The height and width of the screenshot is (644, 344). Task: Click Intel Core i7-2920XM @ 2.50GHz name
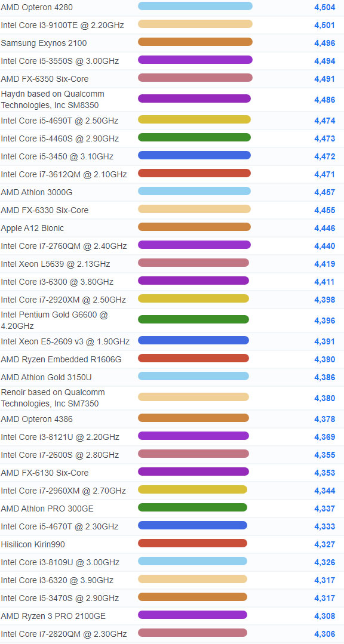pyautogui.click(x=63, y=300)
